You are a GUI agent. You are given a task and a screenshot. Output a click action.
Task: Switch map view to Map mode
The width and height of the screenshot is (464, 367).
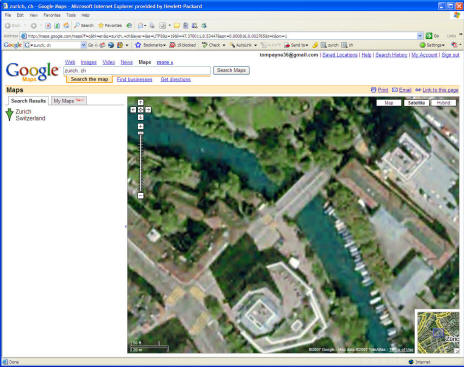pos(389,103)
